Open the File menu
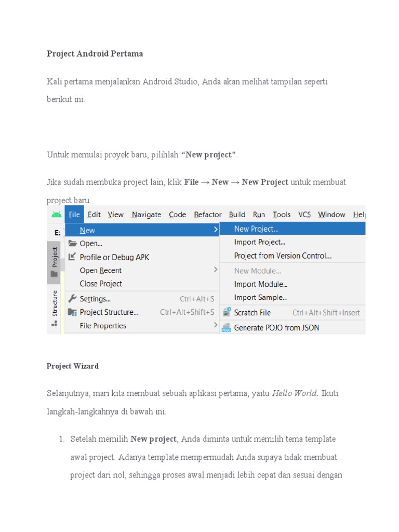 pos(74,215)
